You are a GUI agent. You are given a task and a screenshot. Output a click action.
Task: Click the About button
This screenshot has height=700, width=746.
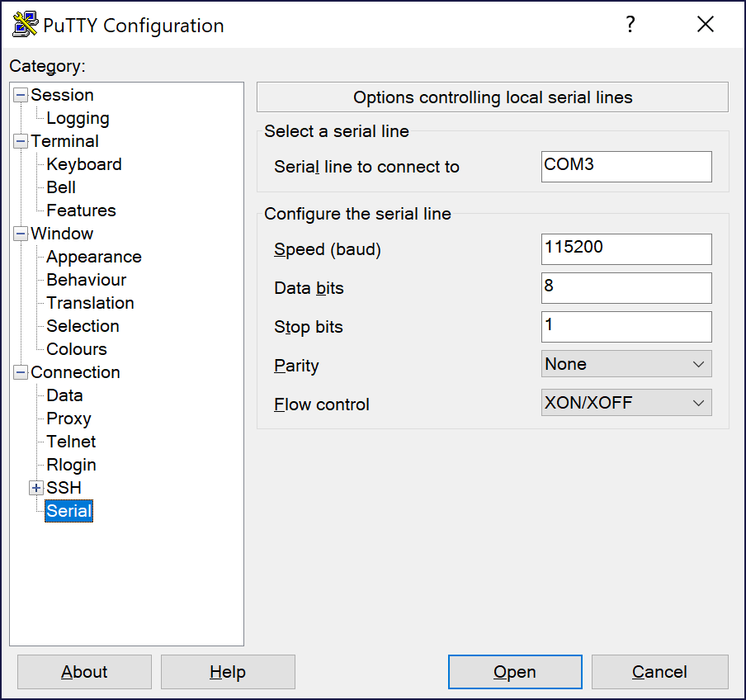85,672
